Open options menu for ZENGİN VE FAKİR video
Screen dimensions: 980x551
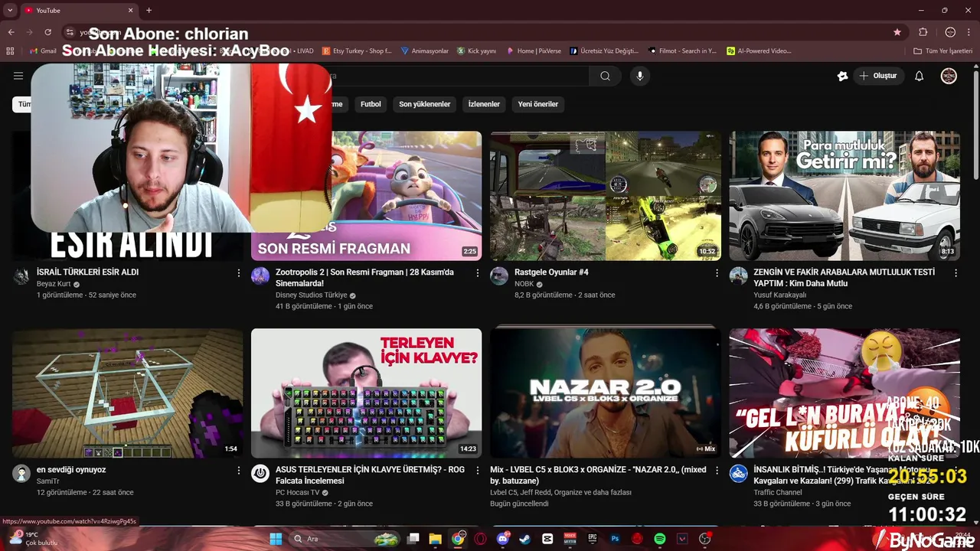955,273
